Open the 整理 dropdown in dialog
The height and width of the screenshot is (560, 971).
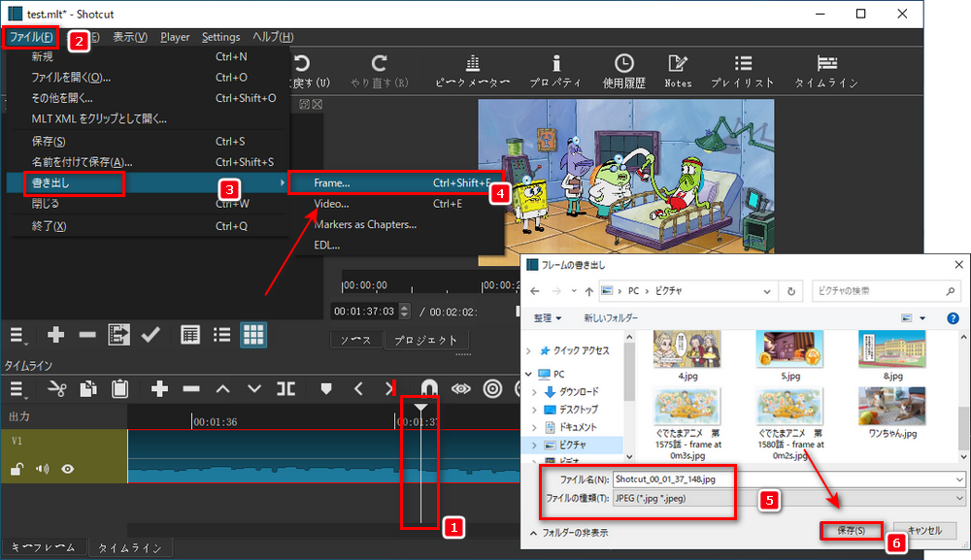pyautogui.click(x=548, y=318)
